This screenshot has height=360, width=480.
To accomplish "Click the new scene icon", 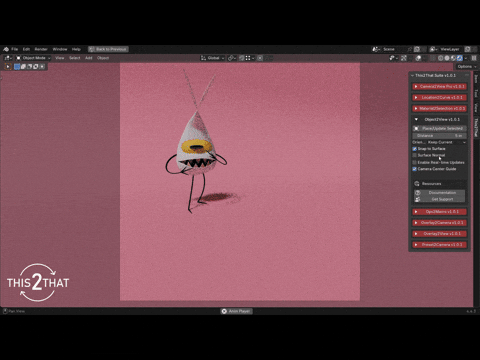I will [x=417, y=49].
